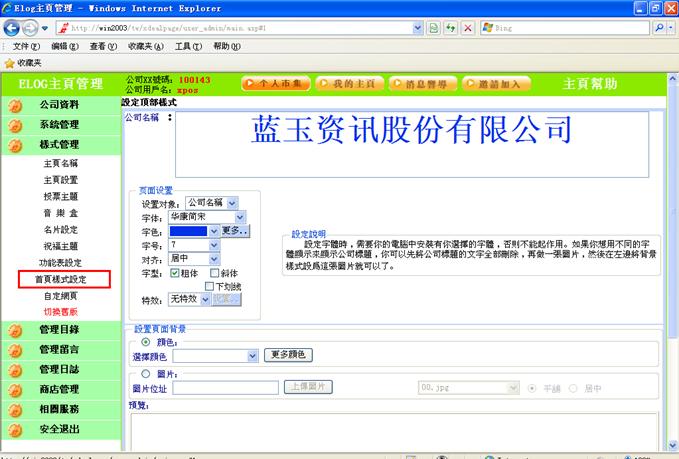Open the 選擇顏色 color dropdown
This screenshot has width=679, height=459.
[252, 355]
